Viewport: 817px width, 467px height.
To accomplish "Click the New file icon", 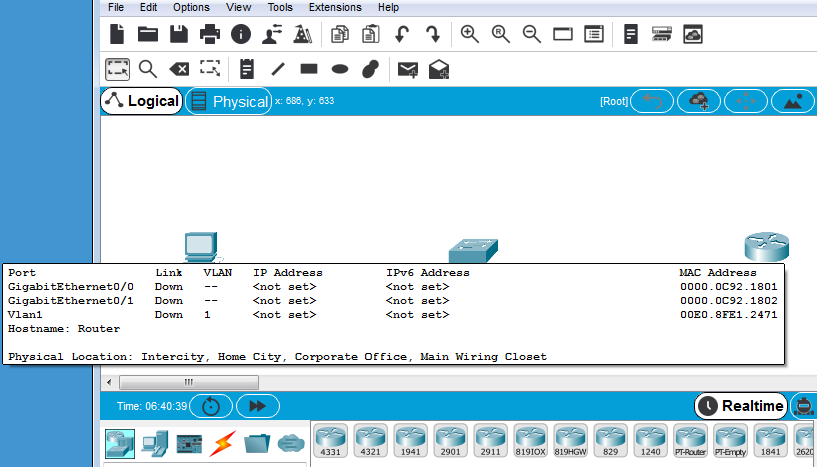I will pyautogui.click(x=118, y=35).
